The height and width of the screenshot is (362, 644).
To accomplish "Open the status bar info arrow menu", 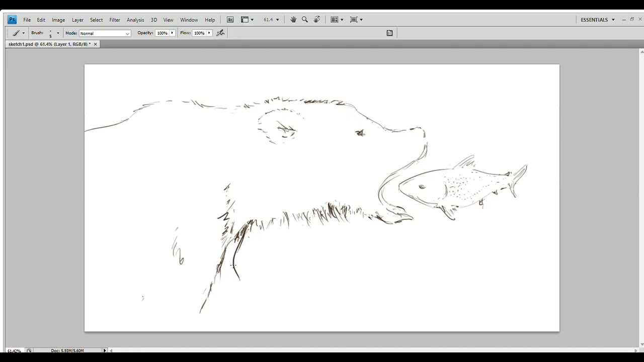I will [105, 350].
